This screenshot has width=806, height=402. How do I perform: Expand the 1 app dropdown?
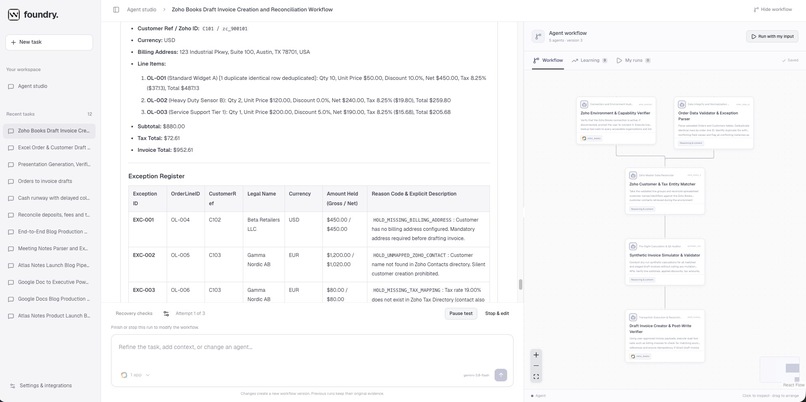point(135,375)
